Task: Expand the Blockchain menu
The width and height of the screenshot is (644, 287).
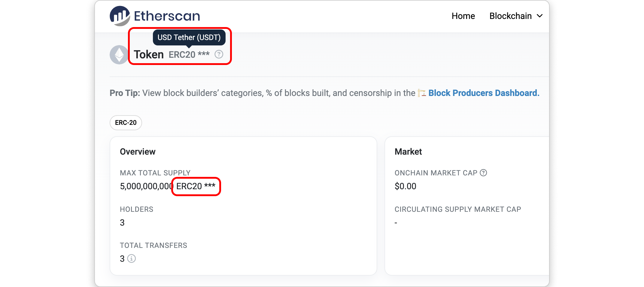Action: (x=510, y=16)
